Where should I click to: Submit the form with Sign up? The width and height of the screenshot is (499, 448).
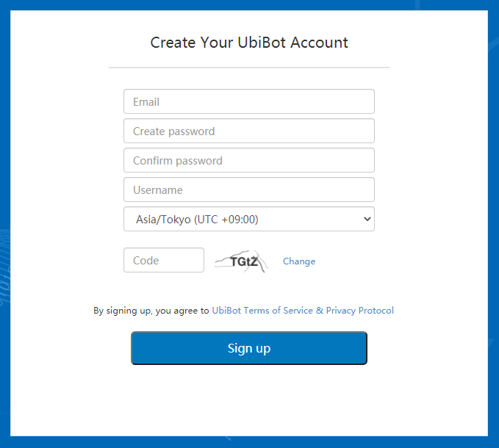click(x=249, y=348)
